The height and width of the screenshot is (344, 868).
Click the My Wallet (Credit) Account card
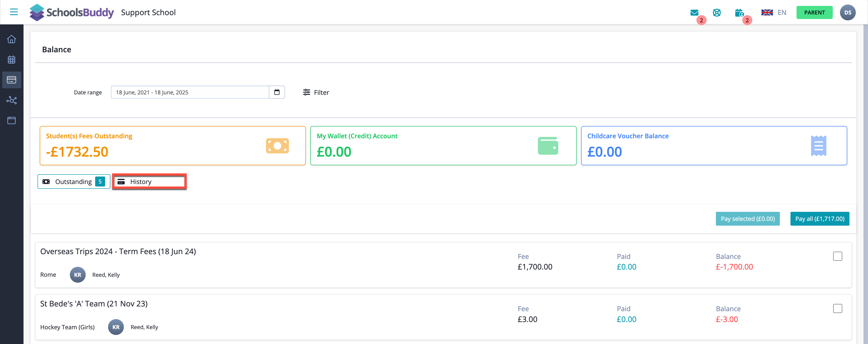[x=443, y=146]
